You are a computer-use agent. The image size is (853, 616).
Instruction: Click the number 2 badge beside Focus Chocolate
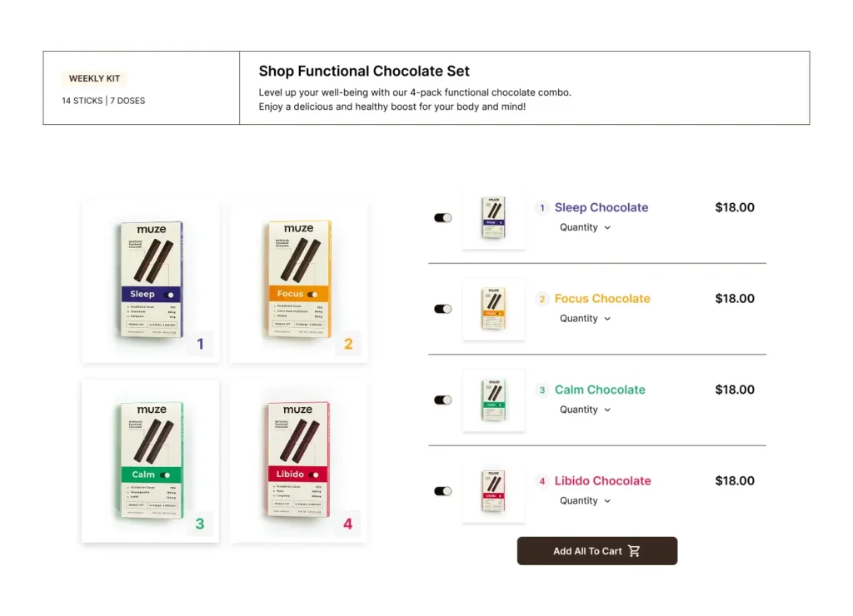click(542, 299)
